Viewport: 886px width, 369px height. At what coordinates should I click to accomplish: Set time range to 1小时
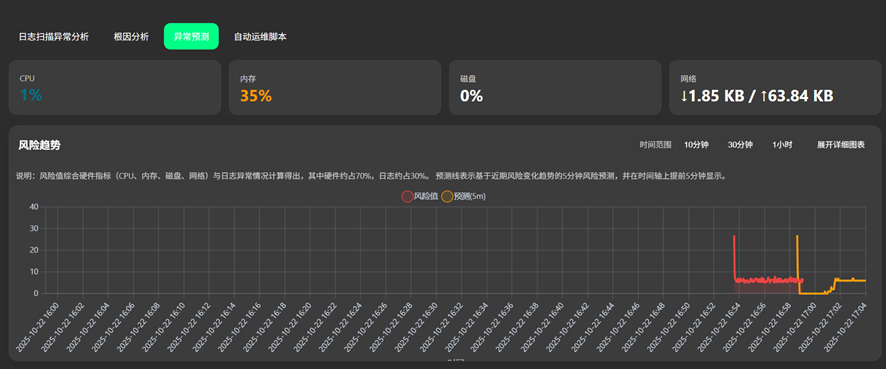point(782,145)
